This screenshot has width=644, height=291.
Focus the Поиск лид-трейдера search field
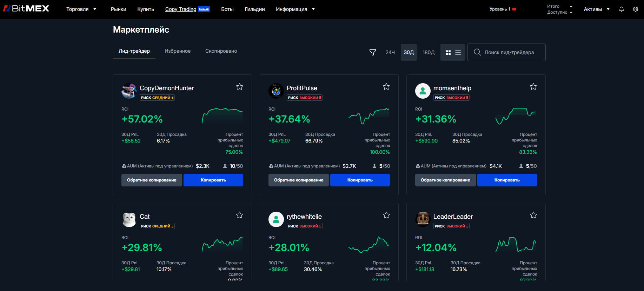tap(506, 52)
